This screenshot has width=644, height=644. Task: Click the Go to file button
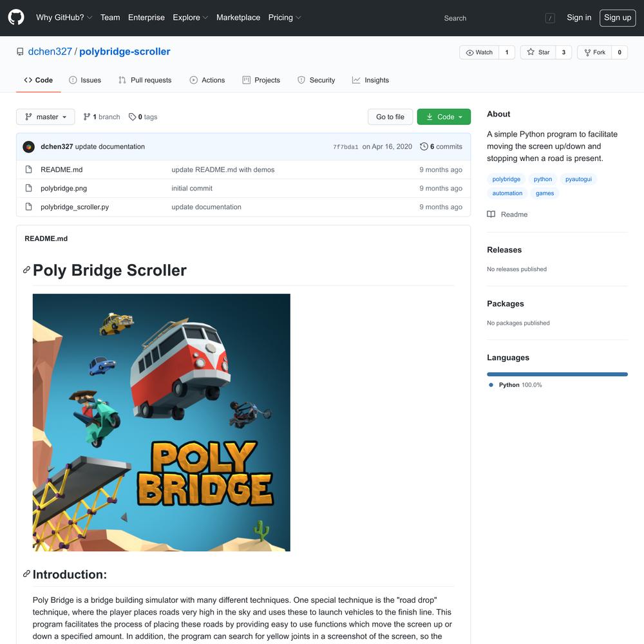tap(390, 117)
